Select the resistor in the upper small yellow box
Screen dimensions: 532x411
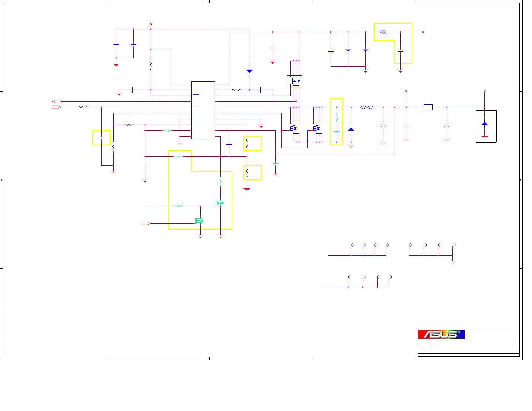247,144
